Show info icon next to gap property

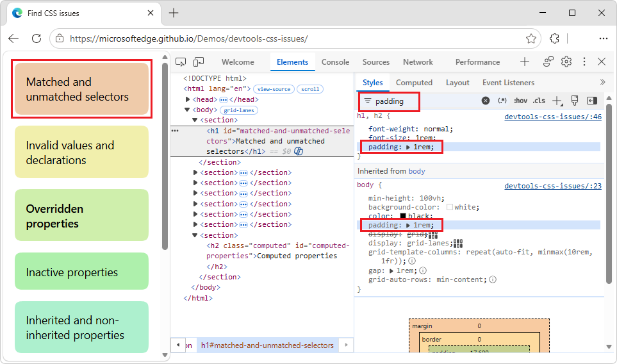[x=423, y=270]
